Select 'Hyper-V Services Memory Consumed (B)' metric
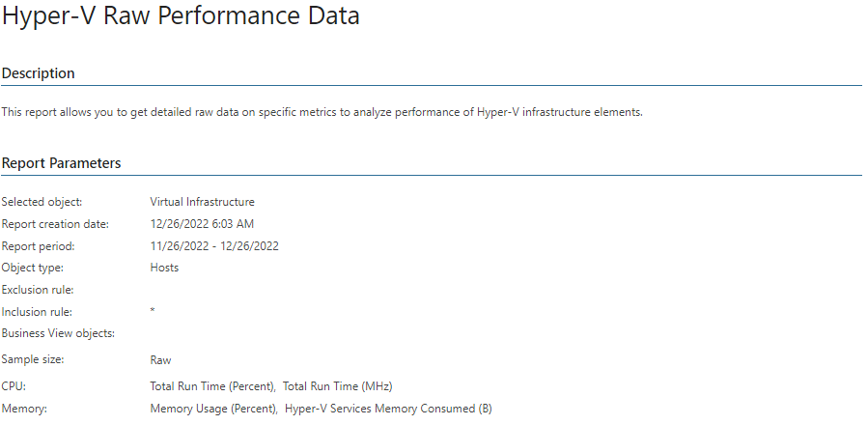 388,409
